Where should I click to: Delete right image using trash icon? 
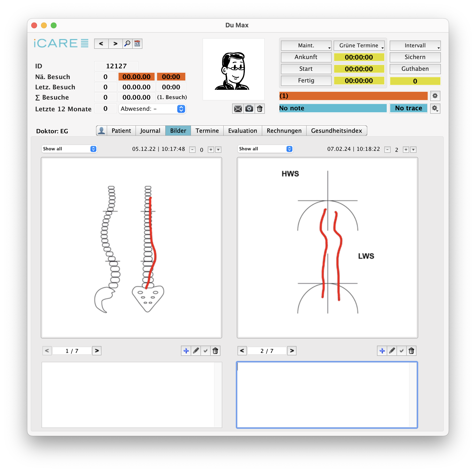tap(411, 351)
